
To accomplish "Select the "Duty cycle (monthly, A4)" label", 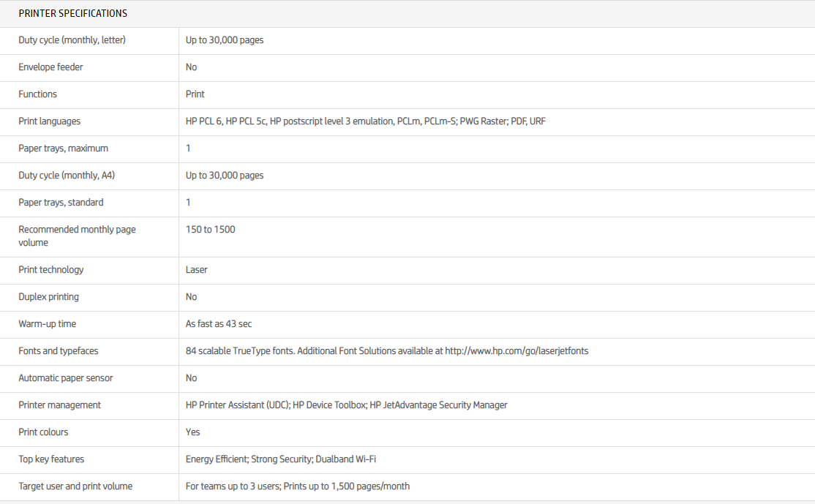I will pos(67,176).
